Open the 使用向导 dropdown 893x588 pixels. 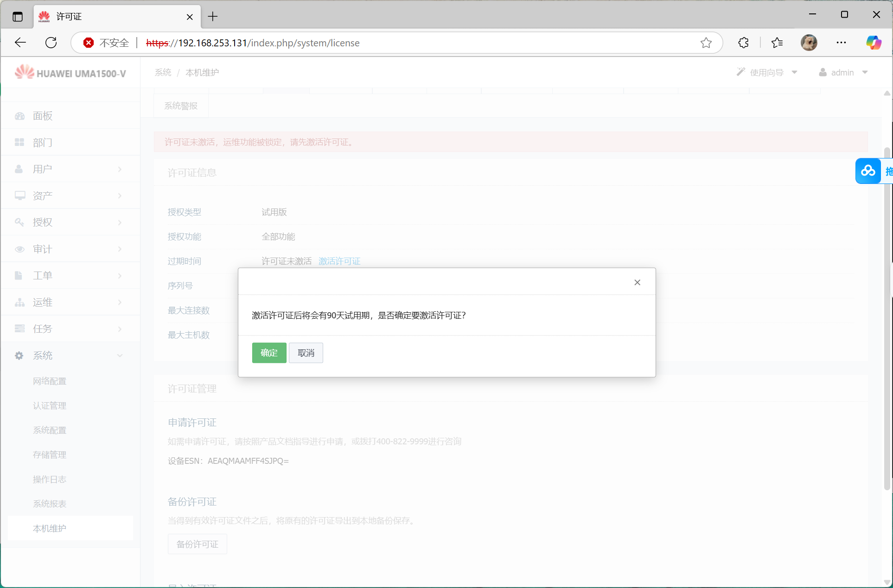pyautogui.click(x=767, y=72)
